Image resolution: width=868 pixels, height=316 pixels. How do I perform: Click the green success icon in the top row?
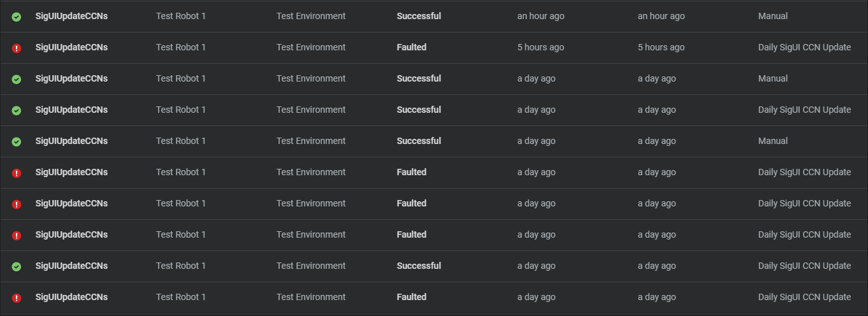tap(17, 17)
